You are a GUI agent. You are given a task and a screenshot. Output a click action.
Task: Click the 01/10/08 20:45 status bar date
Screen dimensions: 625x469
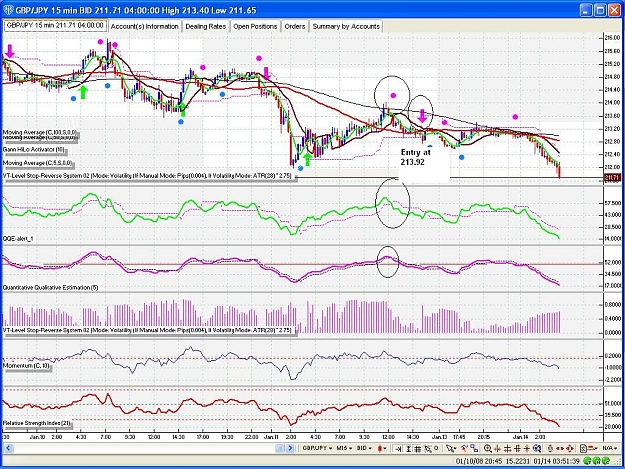[479, 461]
